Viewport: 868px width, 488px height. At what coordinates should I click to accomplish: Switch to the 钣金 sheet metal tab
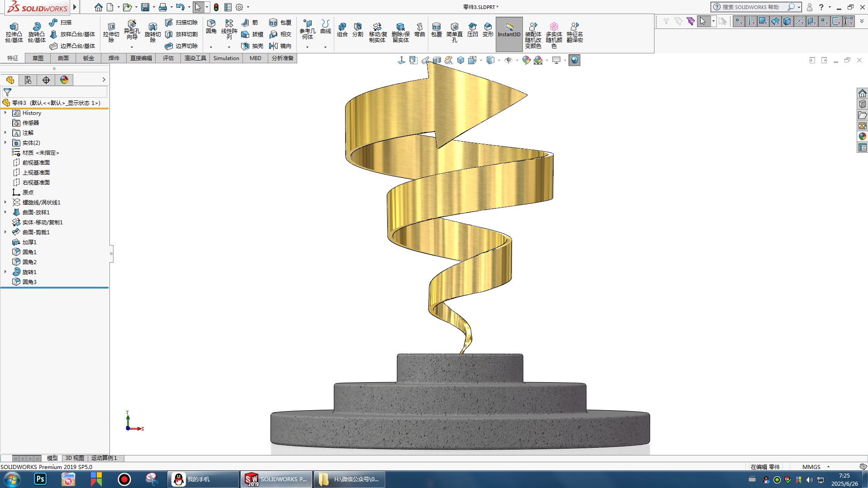89,58
